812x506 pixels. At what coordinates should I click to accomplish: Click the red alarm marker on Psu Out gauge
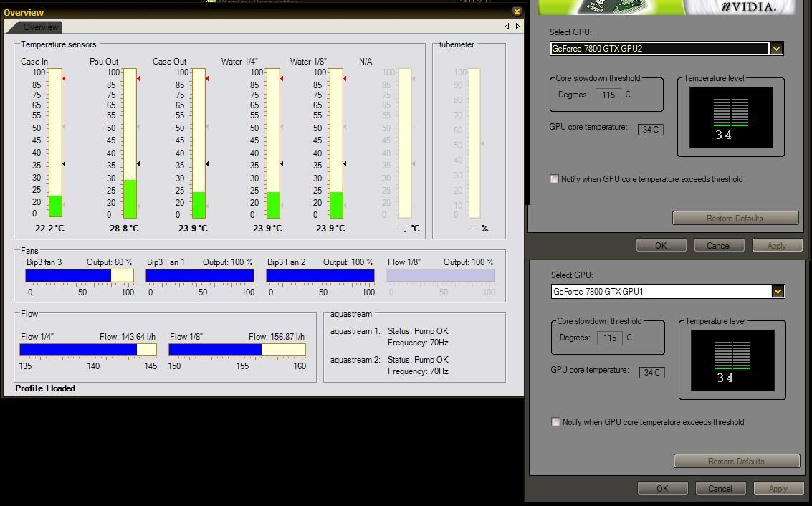(138, 78)
